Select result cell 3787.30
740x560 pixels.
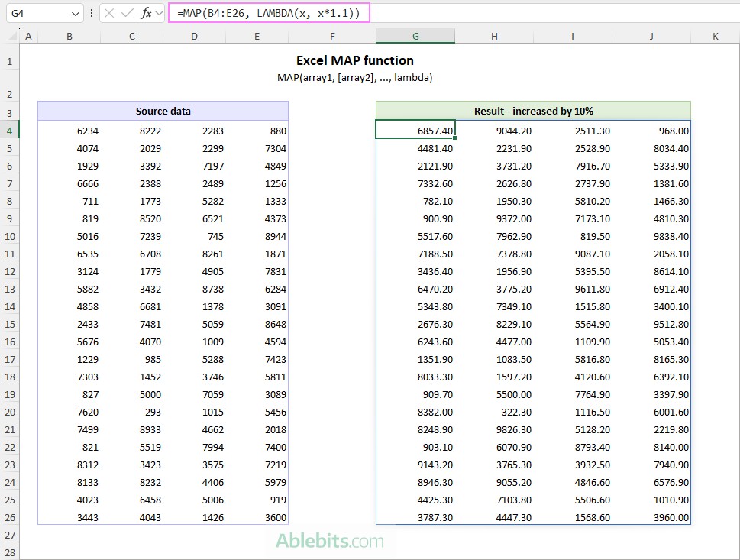[415, 517]
